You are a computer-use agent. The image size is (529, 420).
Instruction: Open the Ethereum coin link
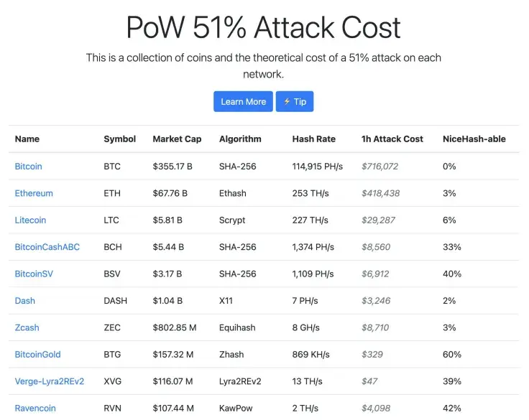click(34, 193)
